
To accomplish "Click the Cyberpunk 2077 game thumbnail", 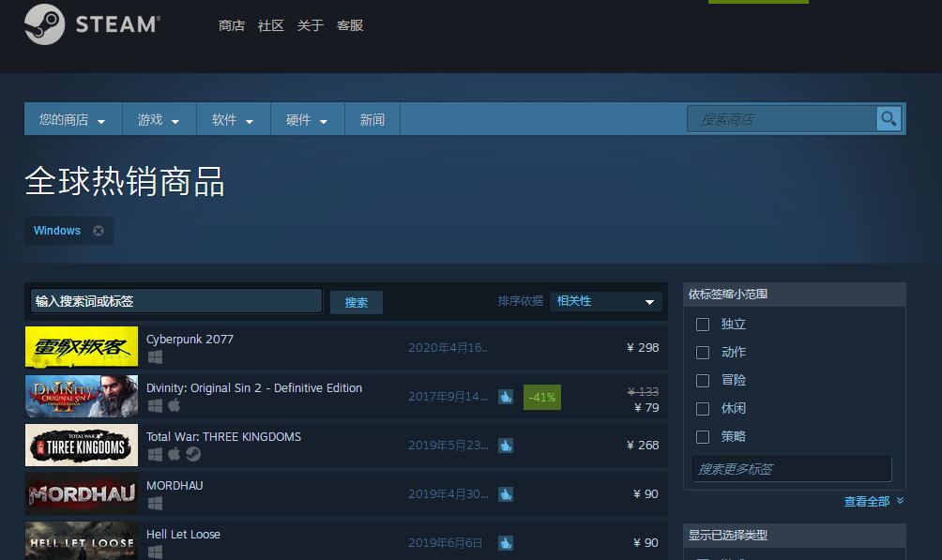I will coord(82,347).
